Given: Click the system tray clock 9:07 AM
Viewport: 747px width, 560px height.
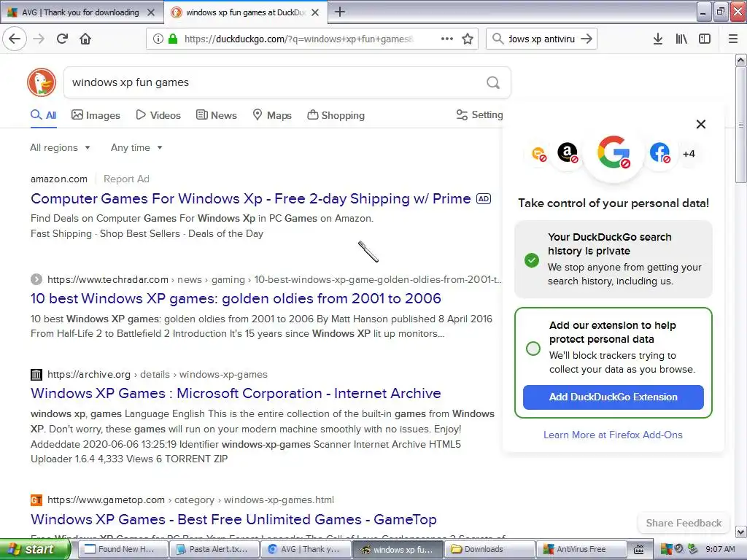Looking at the screenshot, I should pos(720,549).
